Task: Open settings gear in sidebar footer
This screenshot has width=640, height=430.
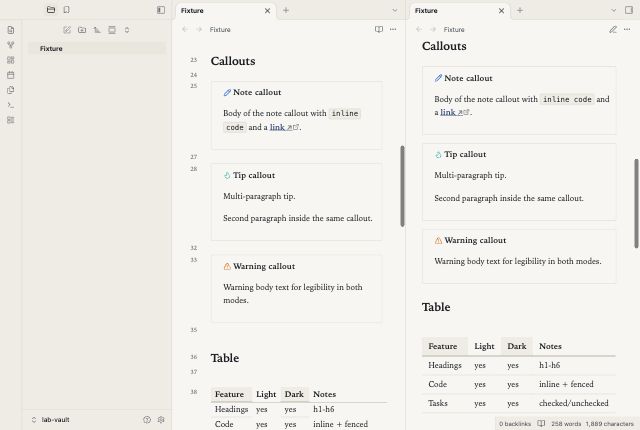Action: (161, 420)
